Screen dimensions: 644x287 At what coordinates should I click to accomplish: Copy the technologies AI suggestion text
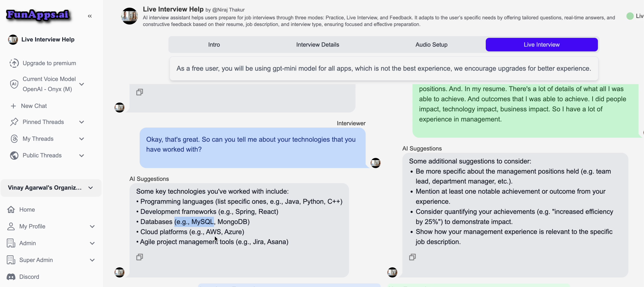[139, 257]
